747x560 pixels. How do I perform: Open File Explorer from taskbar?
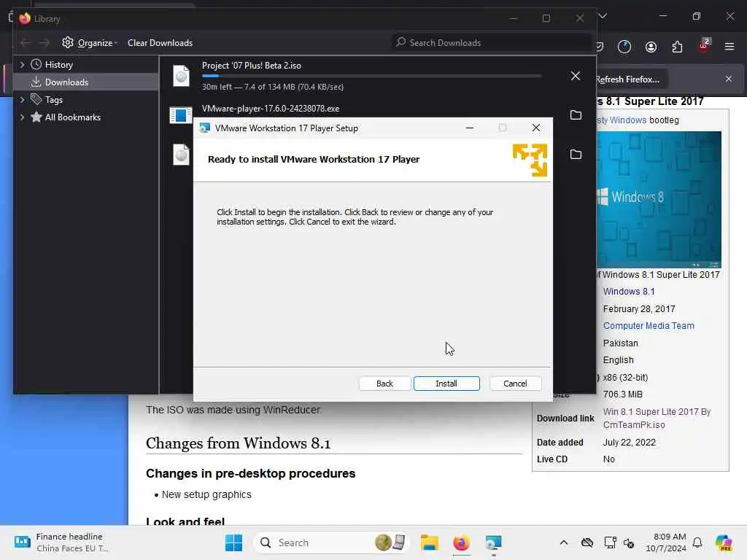coord(429,542)
